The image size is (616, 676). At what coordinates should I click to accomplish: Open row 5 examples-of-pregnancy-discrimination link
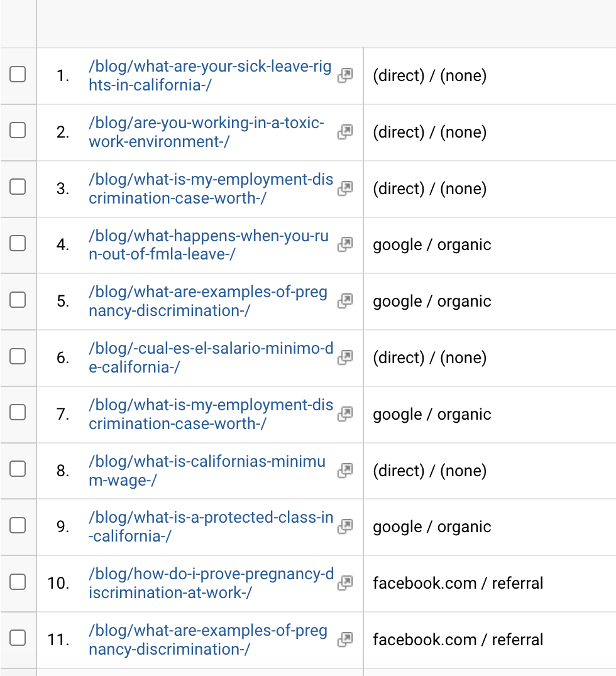pos(208,301)
